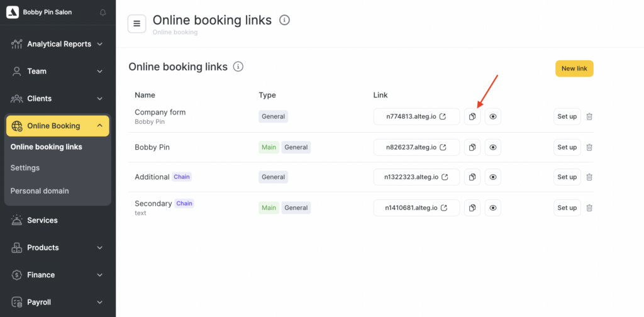Delete the Additional chain booking link
The image size is (644, 317).
pyautogui.click(x=589, y=177)
